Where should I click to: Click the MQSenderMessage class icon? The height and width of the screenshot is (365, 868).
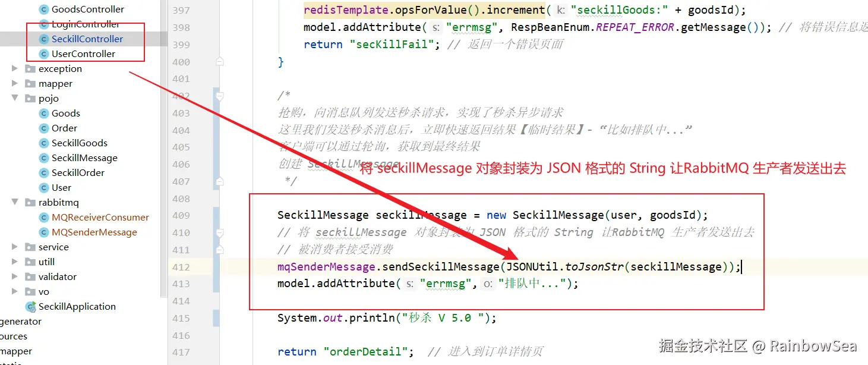(43, 232)
